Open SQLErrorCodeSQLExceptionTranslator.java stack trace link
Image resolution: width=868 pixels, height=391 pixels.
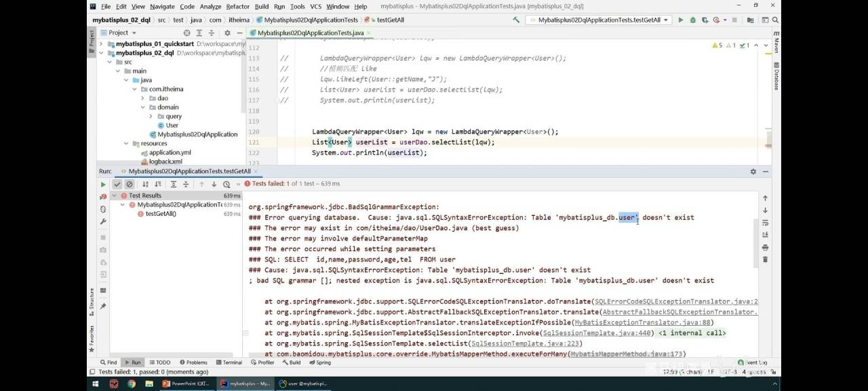677,301
